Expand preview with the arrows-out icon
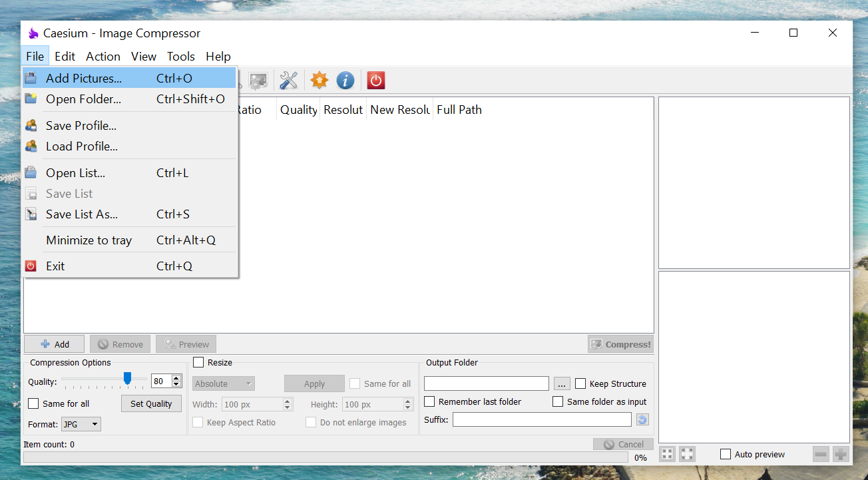The width and height of the screenshot is (868, 480). (686, 453)
